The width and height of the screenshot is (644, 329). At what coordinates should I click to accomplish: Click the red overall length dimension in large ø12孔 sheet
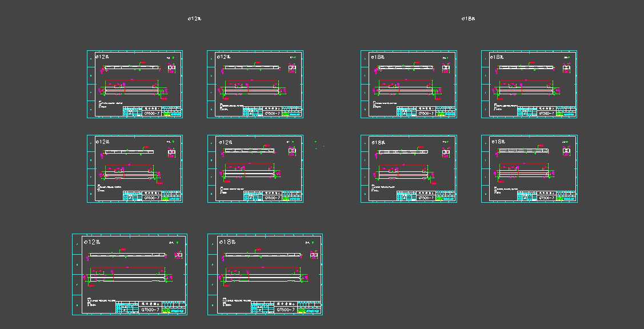click(x=128, y=268)
